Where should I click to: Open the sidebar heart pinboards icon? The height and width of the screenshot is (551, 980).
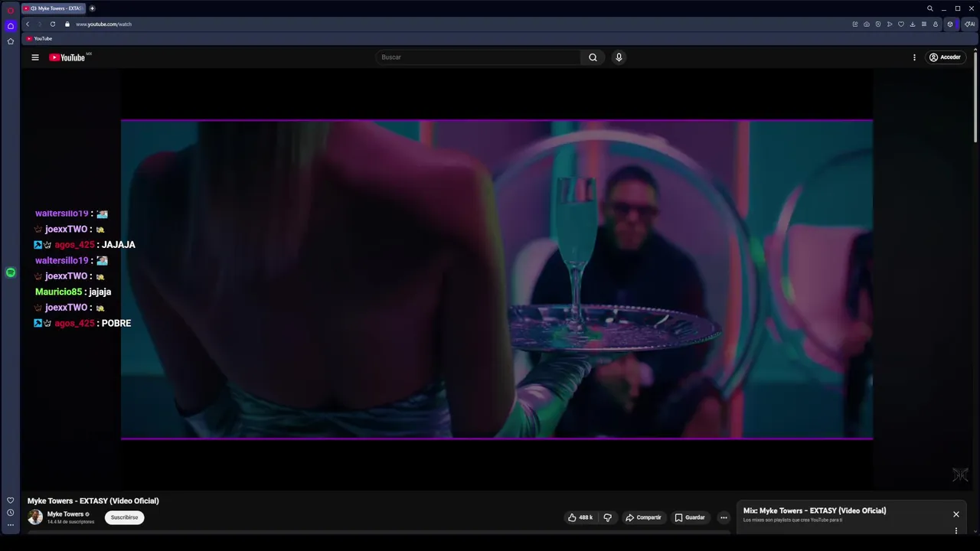pyautogui.click(x=11, y=500)
